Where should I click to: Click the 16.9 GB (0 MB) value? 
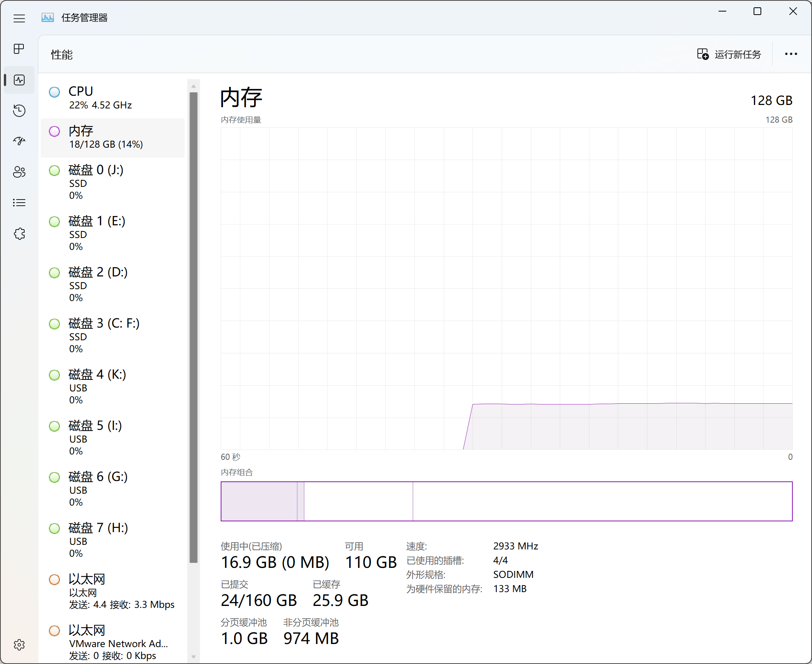[x=275, y=562]
